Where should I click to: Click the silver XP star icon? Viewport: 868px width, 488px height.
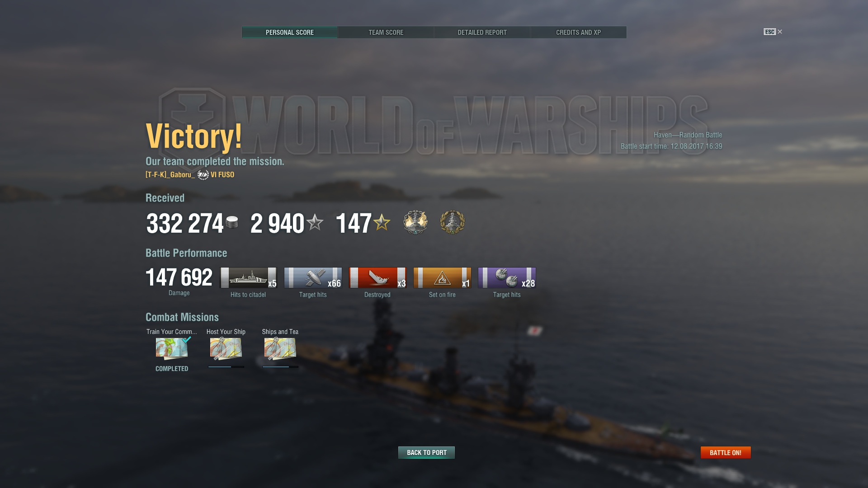tap(315, 222)
